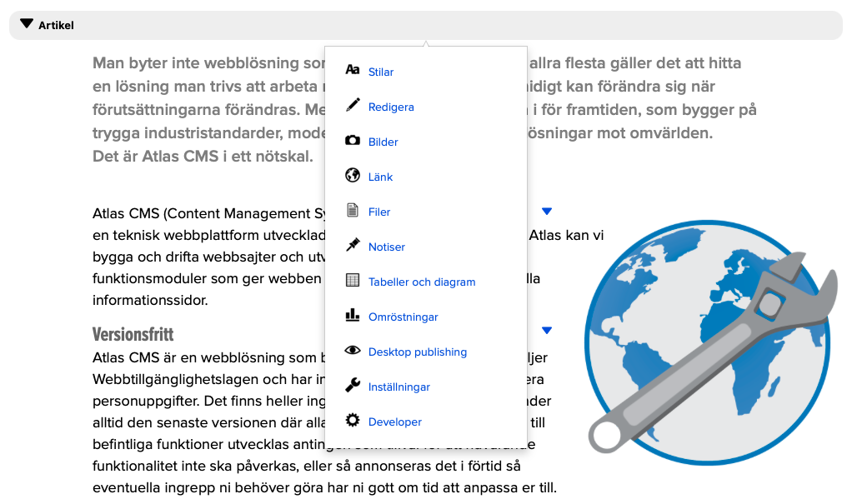Click the globe icon for Länk
Viewport: 857px width, 504px height.
(352, 176)
